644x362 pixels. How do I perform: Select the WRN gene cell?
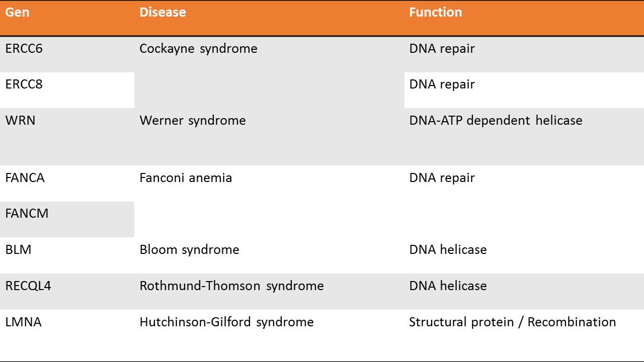67,137
